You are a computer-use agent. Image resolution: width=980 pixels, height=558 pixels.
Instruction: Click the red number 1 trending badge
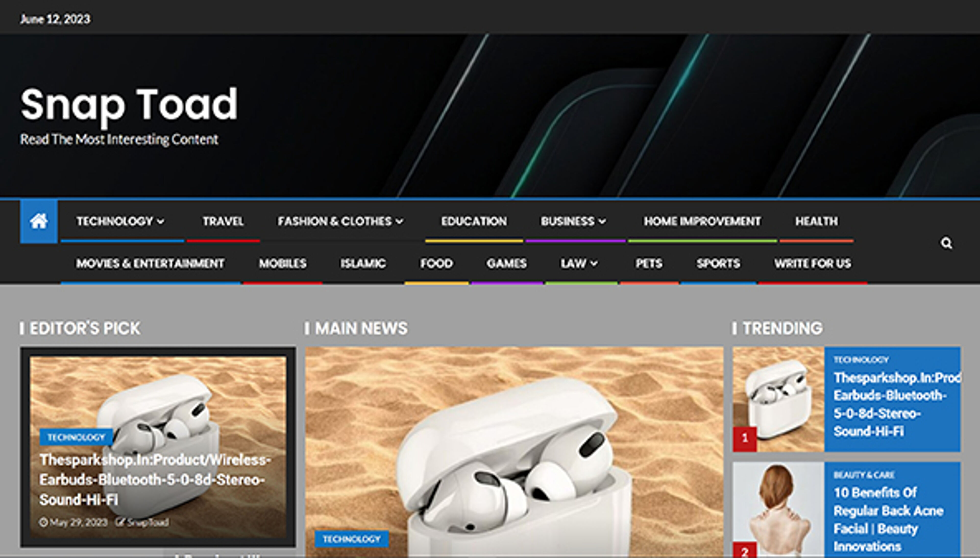744,438
